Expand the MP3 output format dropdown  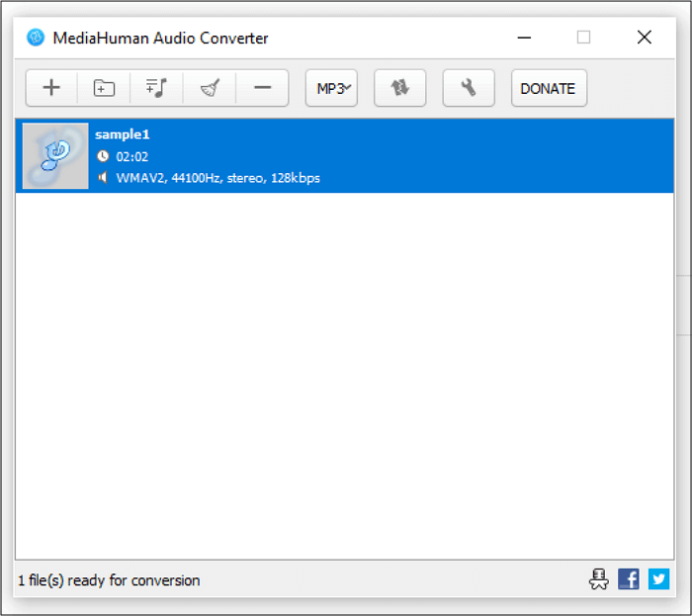pos(331,88)
